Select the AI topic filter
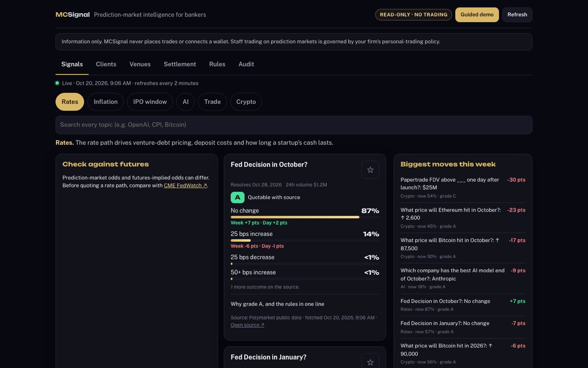The height and width of the screenshot is (368, 588). point(186,102)
